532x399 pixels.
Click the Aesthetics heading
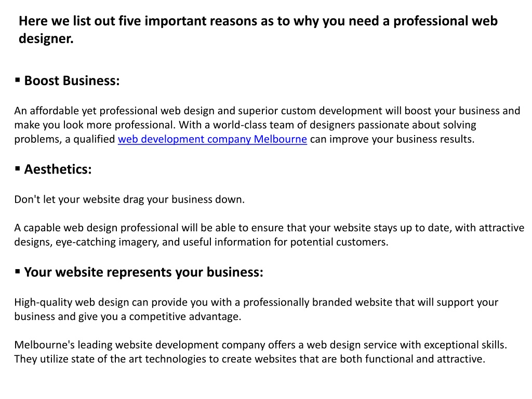point(58,169)
